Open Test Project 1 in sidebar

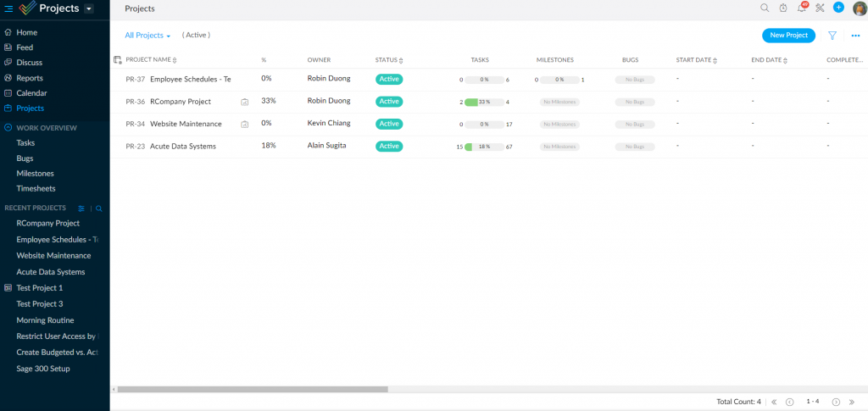pos(40,287)
